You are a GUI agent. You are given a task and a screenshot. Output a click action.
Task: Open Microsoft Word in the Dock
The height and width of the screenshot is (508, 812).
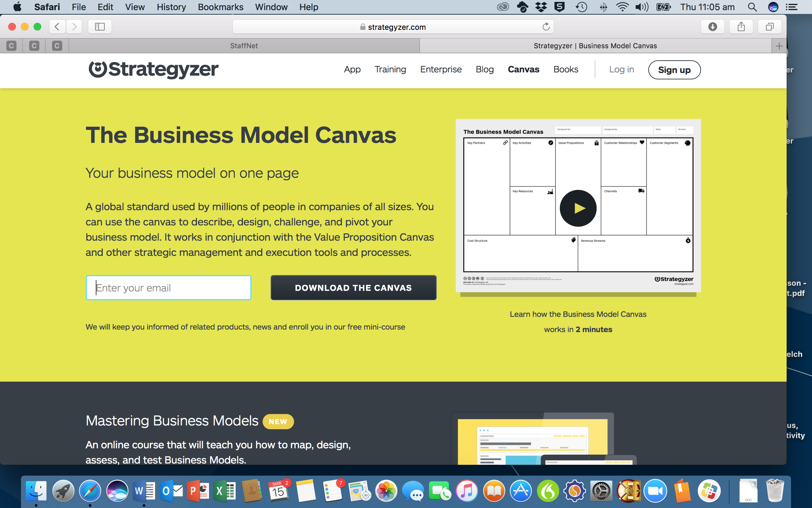144,491
